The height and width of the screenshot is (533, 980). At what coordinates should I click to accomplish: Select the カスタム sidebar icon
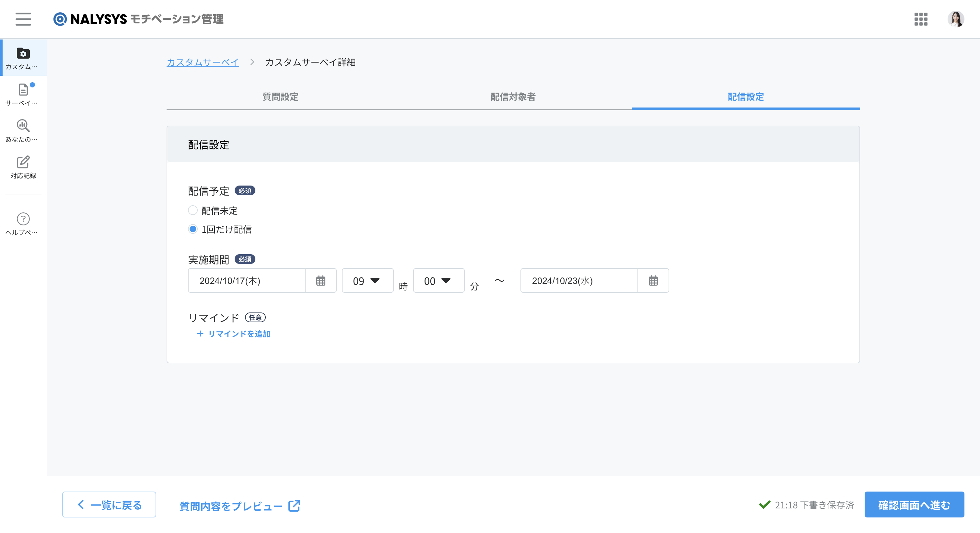pos(23,58)
